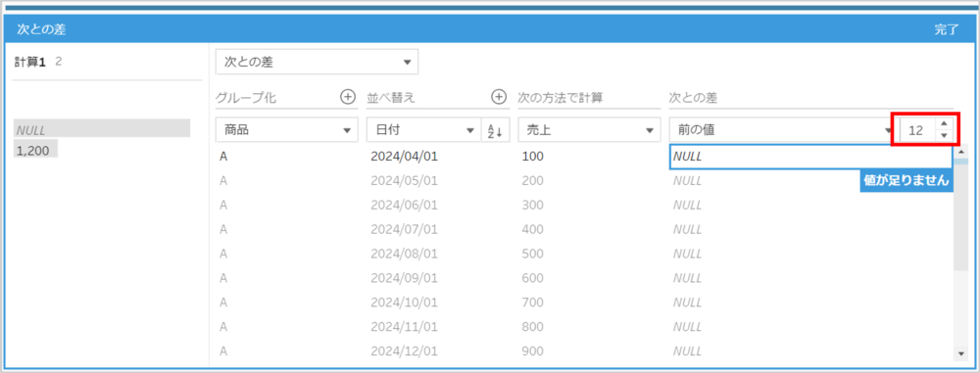Open the 売上 compute-using dropdown
The height and width of the screenshot is (373, 980).
pyautogui.click(x=589, y=130)
